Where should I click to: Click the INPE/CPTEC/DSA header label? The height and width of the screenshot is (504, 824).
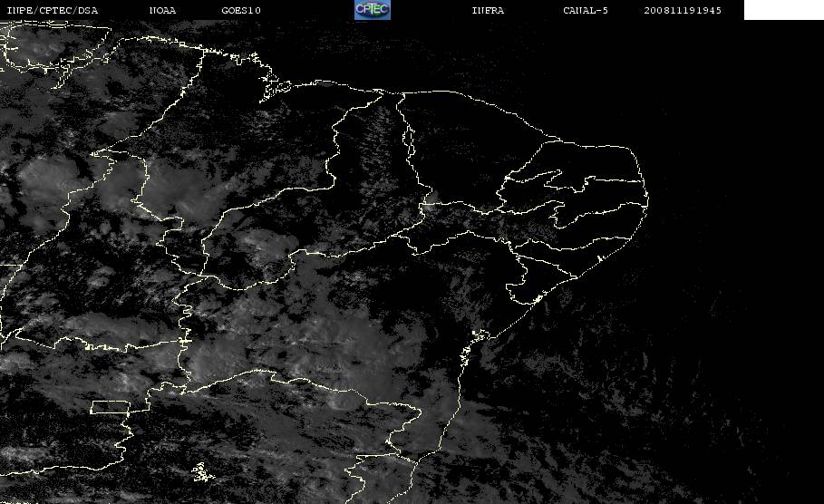(53, 10)
